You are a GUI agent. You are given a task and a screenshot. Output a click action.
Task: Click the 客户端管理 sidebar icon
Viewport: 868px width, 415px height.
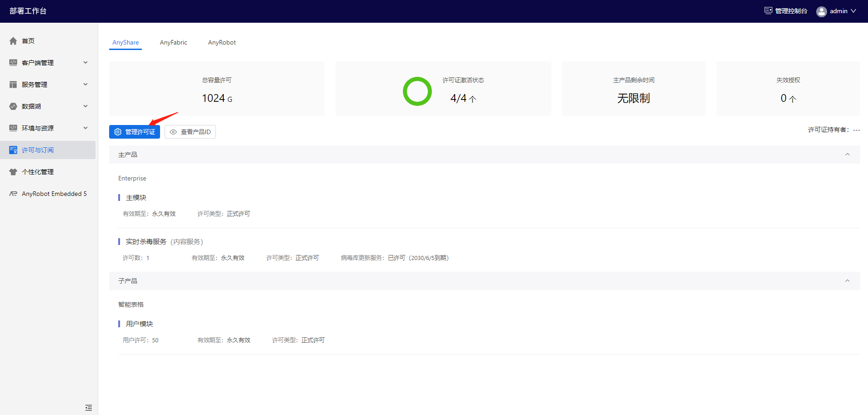[x=13, y=63]
